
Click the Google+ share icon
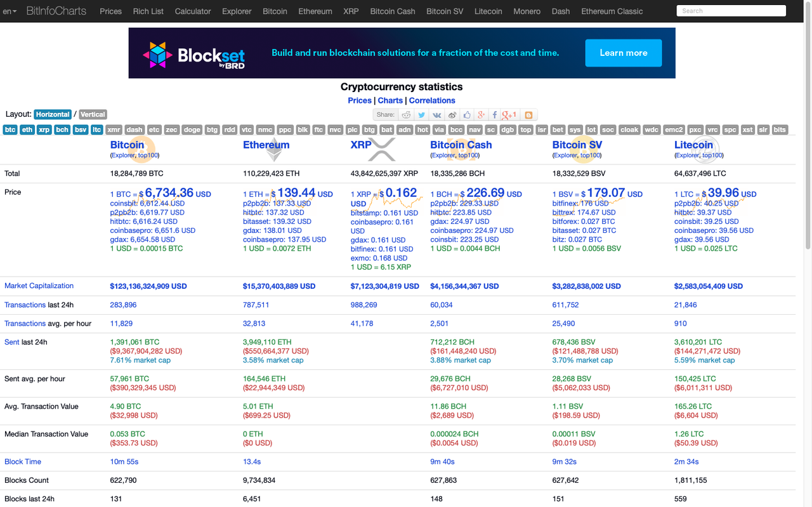(480, 114)
